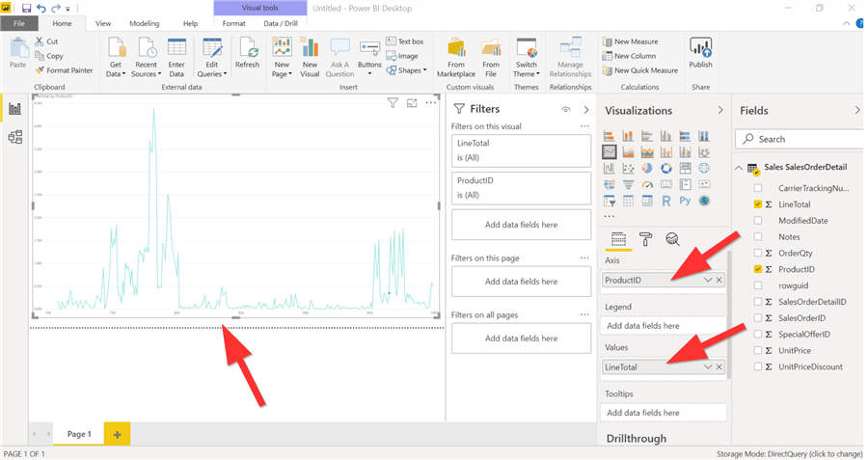The width and height of the screenshot is (868, 460).
Task: Collapse the Fields pane chevron
Action: coord(857,110)
